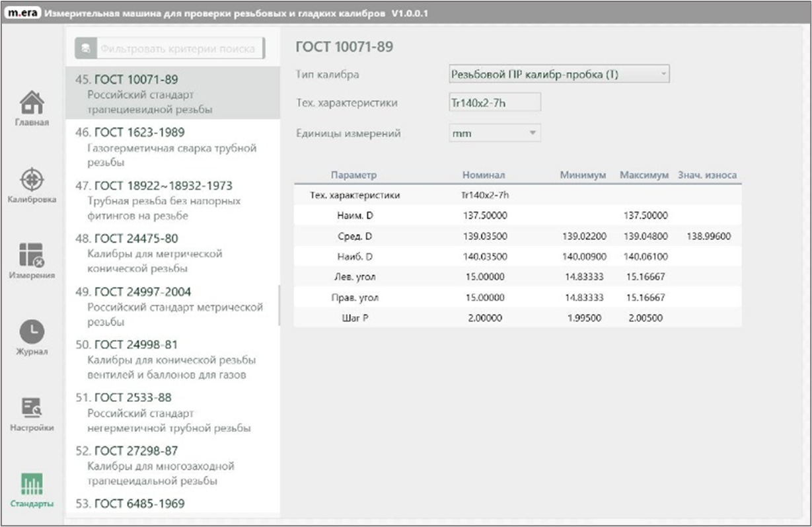Click the ГОСТ 10071-89 heading

344,47
